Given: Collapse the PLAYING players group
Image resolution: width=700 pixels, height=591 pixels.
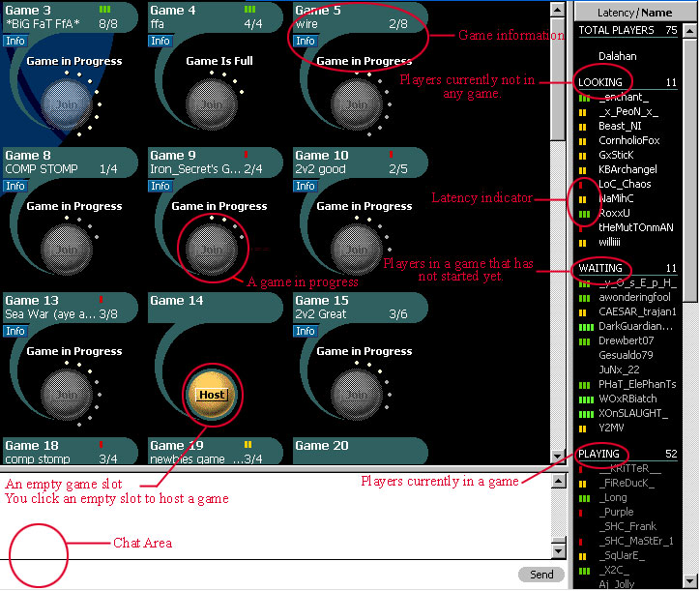Looking at the screenshot, I should [600, 454].
